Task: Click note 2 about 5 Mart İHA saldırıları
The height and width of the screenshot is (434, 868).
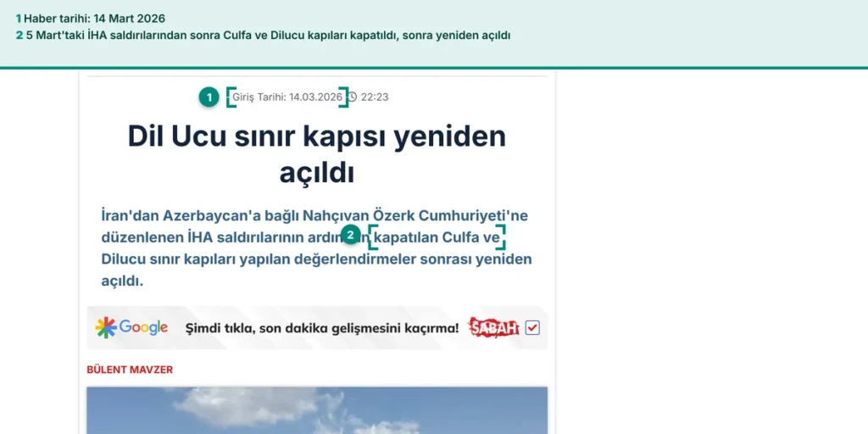Action: pyautogui.click(x=263, y=36)
